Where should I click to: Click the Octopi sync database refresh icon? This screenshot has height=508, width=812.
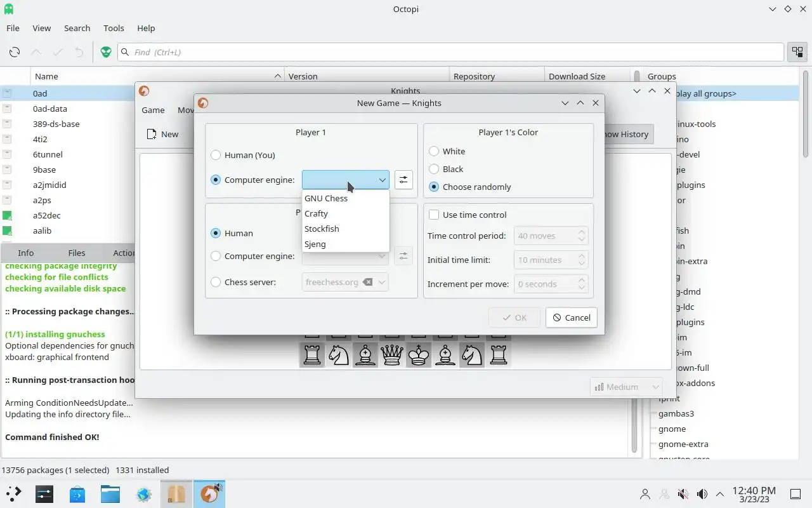pyautogui.click(x=14, y=52)
